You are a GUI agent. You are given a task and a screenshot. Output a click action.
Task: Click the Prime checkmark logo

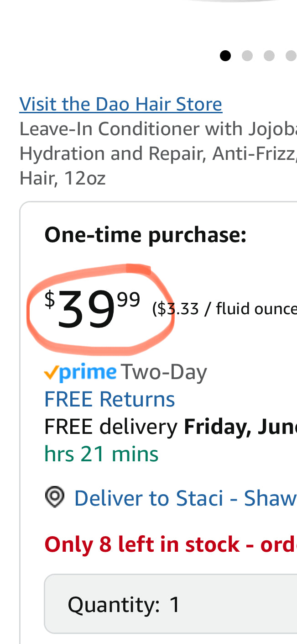51,373
